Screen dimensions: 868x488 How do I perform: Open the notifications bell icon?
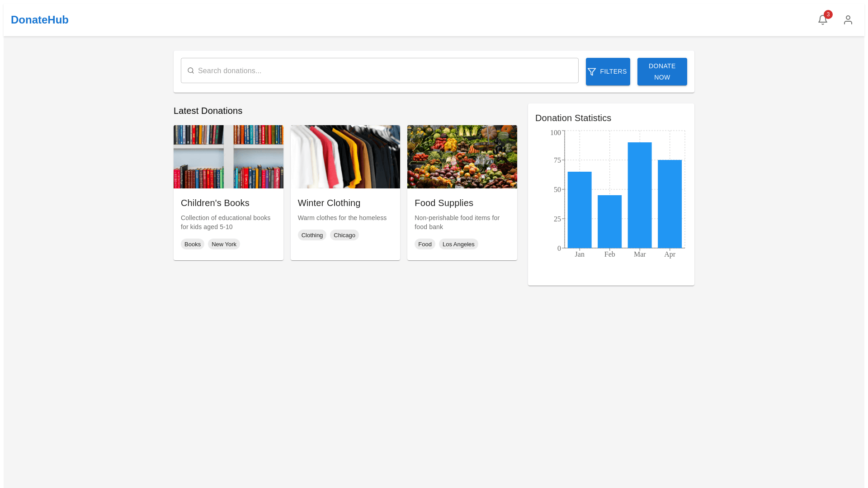(822, 20)
